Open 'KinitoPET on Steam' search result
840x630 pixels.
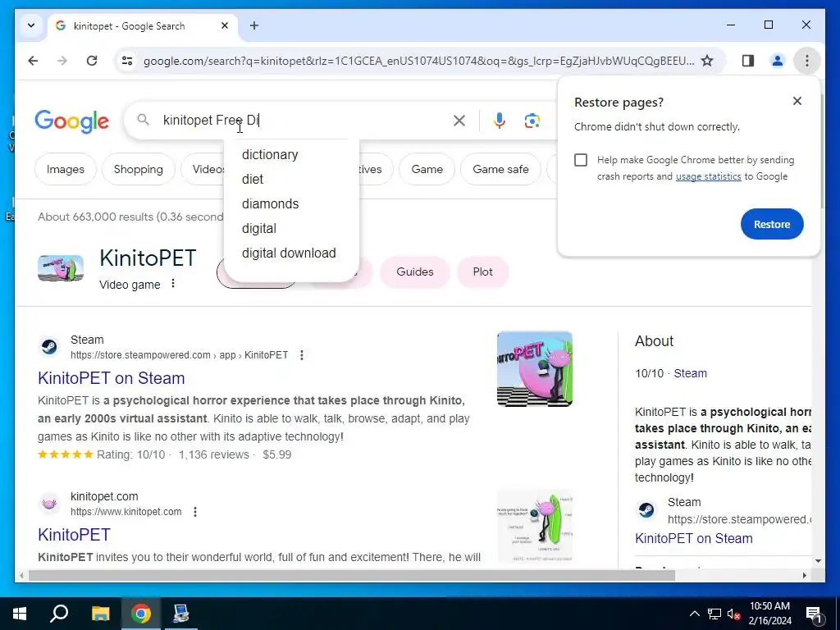112,378
